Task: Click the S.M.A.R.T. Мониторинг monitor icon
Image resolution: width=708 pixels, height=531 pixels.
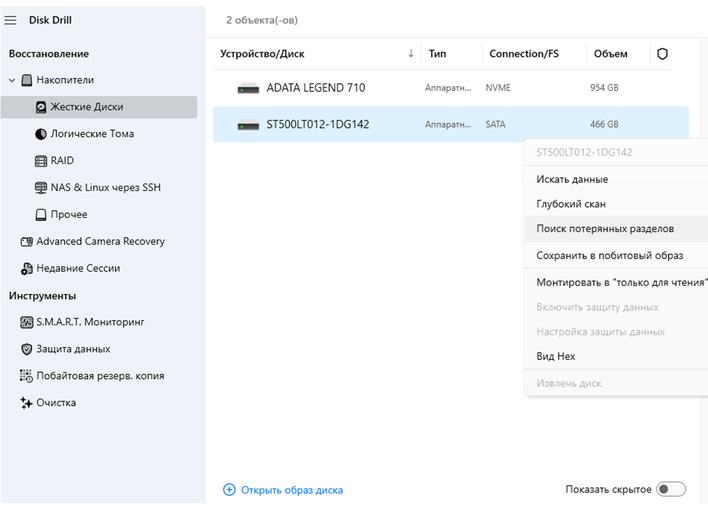Action: click(x=27, y=322)
